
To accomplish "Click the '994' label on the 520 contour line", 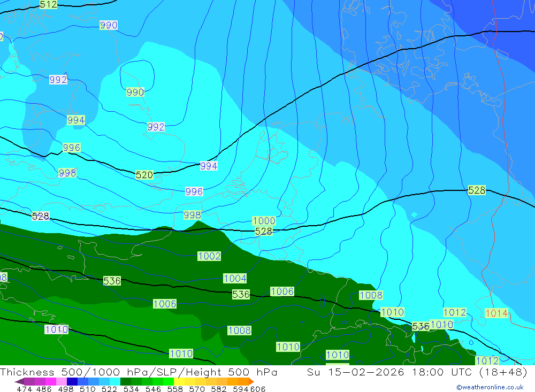I will [x=209, y=166].
